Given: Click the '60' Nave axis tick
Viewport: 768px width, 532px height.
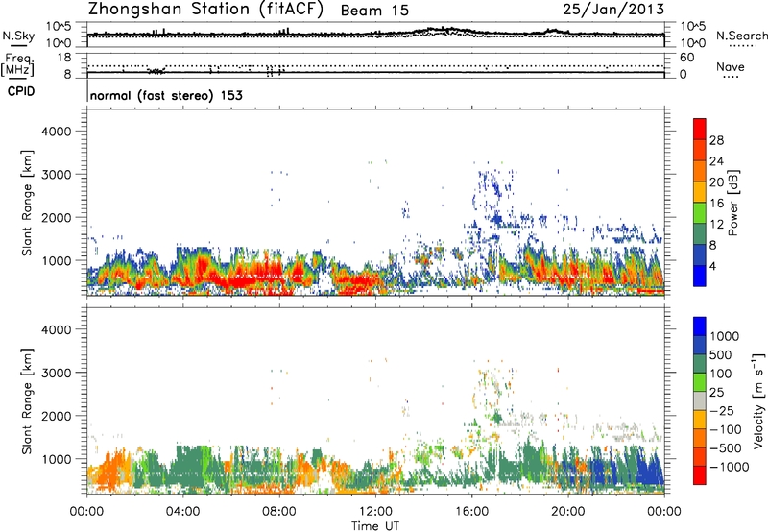Looking at the screenshot, I should coord(686,58).
